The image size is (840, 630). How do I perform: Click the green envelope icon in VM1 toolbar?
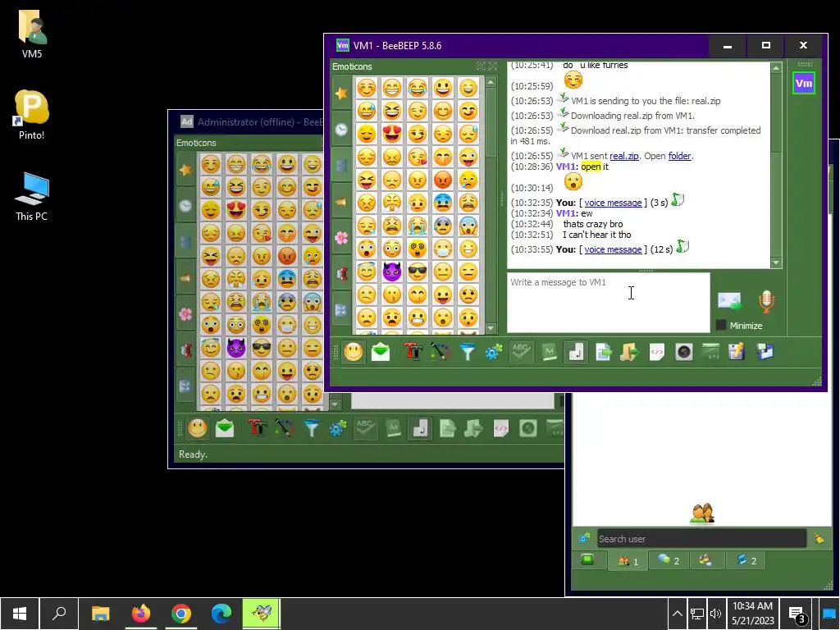click(381, 352)
